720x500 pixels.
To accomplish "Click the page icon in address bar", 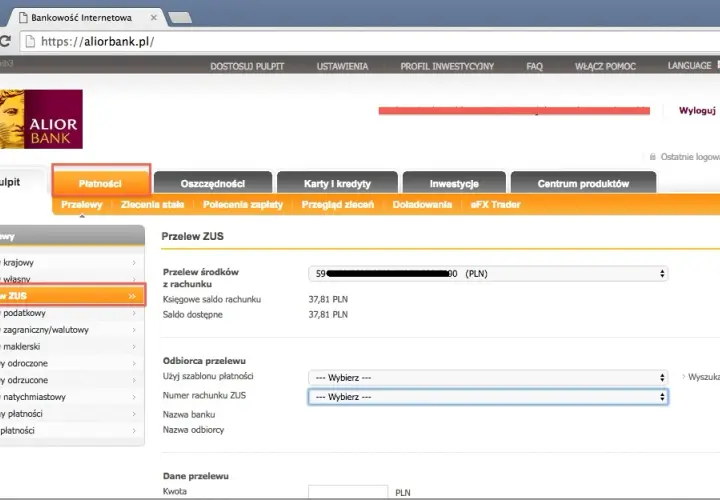I will 30,42.
